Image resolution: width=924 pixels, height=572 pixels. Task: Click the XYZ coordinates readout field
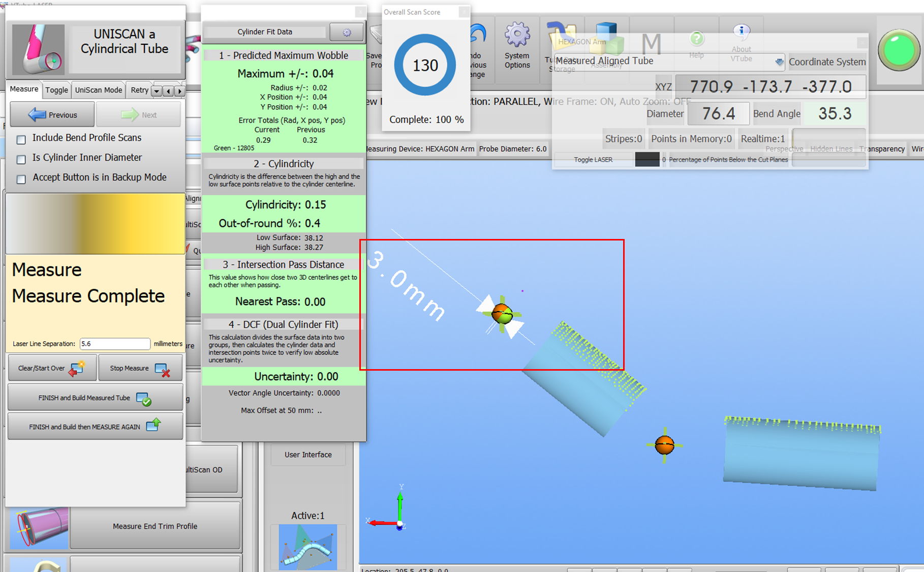[770, 86]
